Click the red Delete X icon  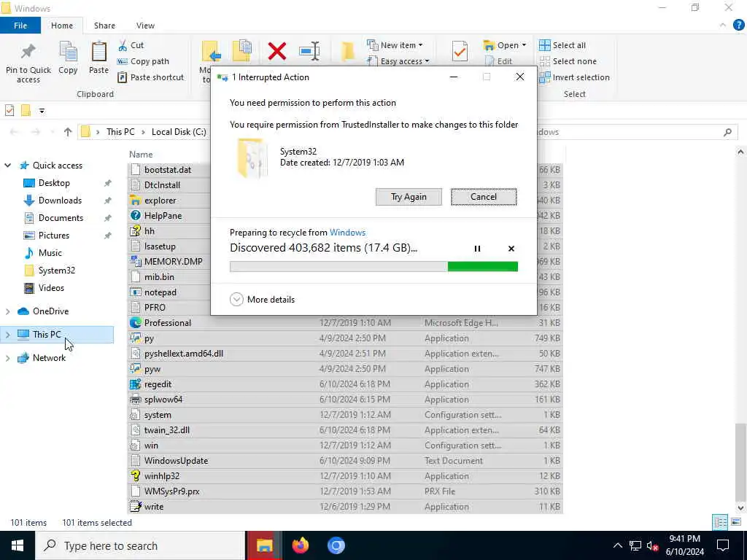coord(276,51)
